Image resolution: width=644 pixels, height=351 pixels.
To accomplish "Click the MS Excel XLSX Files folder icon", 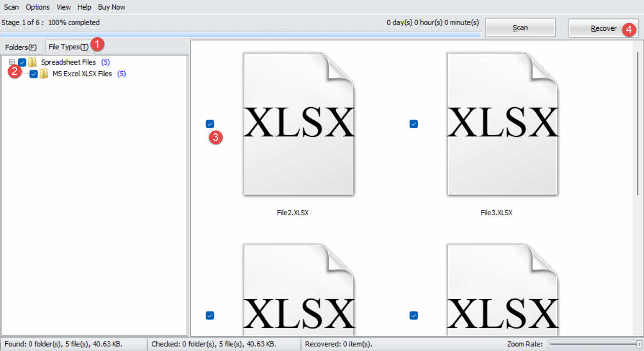I will click(x=44, y=74).
